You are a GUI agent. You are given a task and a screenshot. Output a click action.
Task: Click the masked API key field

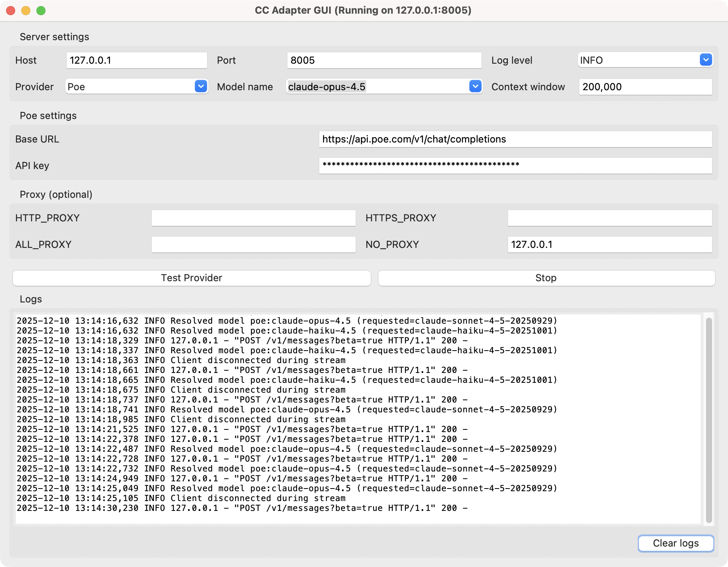point(516,166)
